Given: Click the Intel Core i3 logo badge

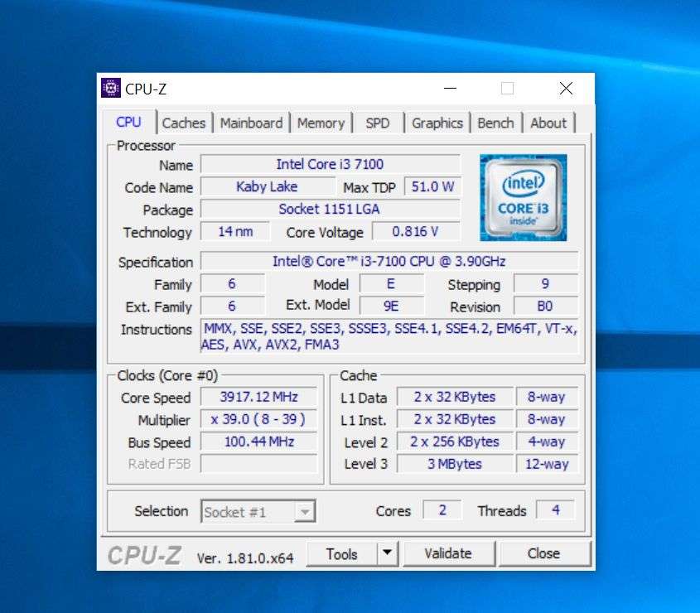Looking at the screenshot, I should point(524,198).
